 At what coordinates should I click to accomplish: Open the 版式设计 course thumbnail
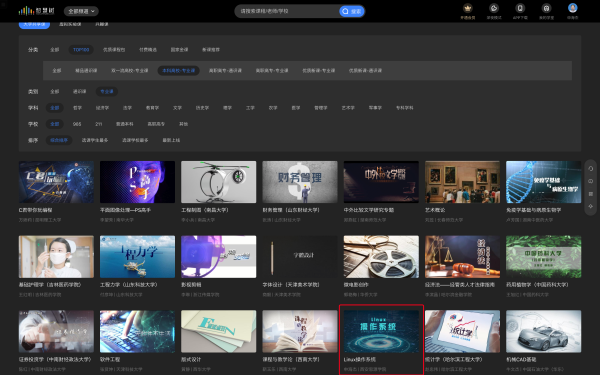coord(218,331)
